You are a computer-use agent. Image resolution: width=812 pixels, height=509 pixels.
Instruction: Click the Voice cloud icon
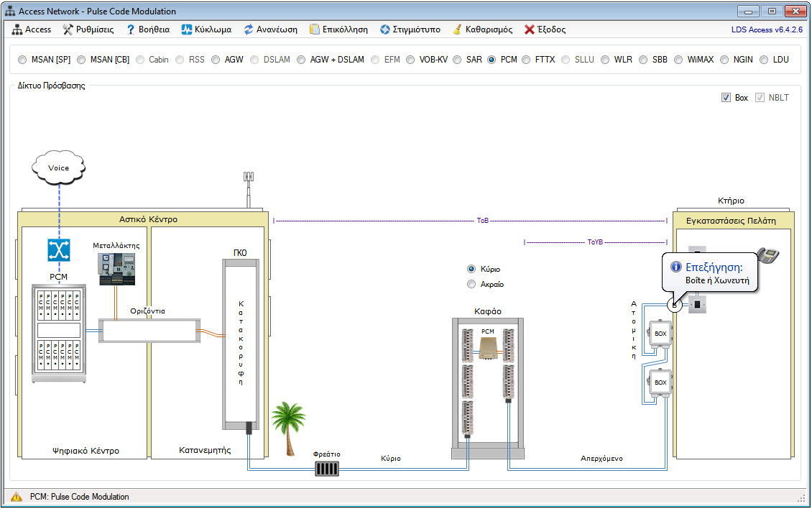[x=58, y=168]
